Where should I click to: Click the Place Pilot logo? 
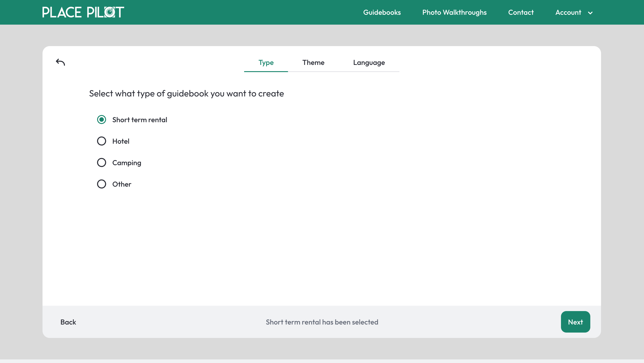pyautogui.click(x=83, y=12)
